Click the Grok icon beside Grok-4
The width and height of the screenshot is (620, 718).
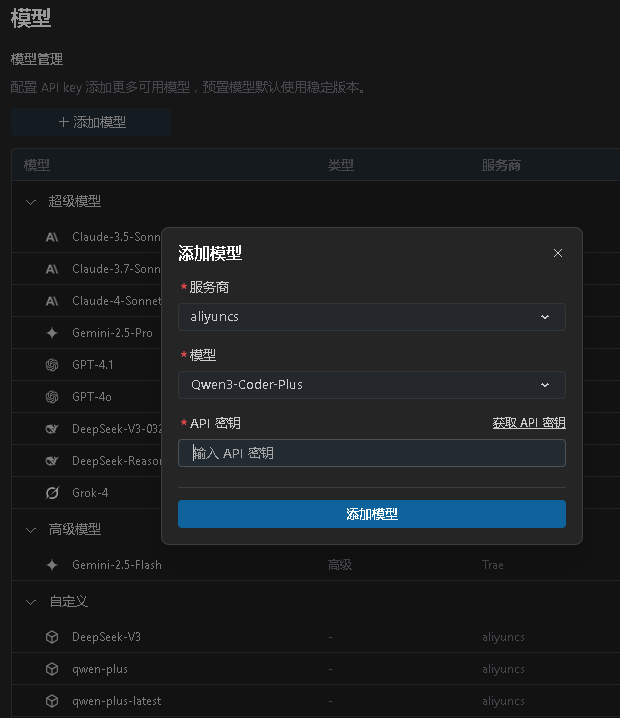click(x=52, y=493)
